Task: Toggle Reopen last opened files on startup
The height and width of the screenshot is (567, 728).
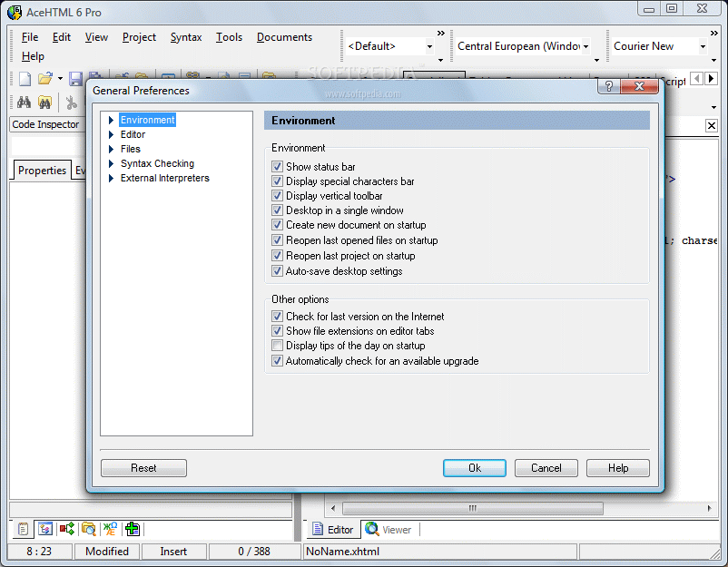Action: pos(277,240)
